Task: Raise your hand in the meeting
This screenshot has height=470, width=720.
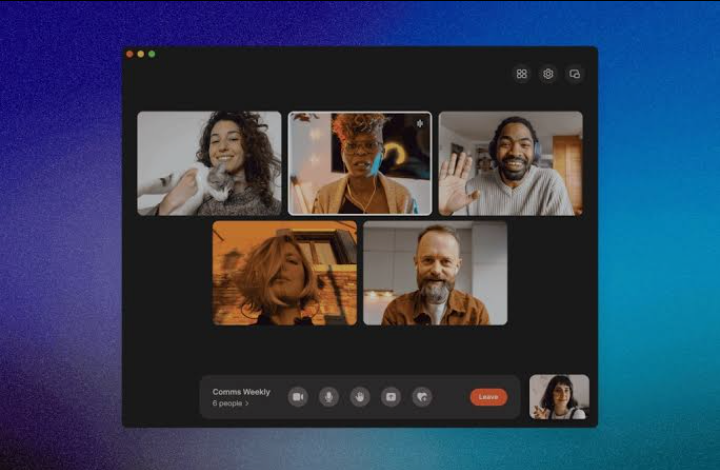Action: [360, 397]
